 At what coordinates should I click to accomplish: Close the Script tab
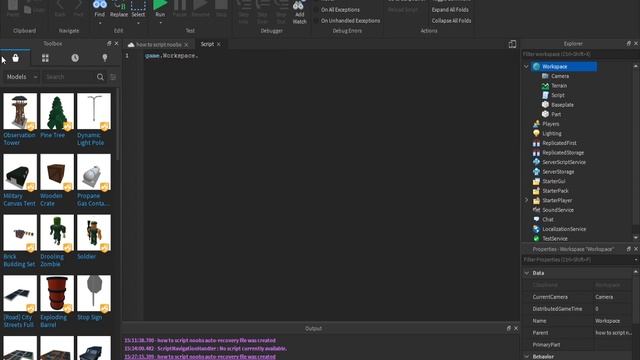click(x=219, y=44)
